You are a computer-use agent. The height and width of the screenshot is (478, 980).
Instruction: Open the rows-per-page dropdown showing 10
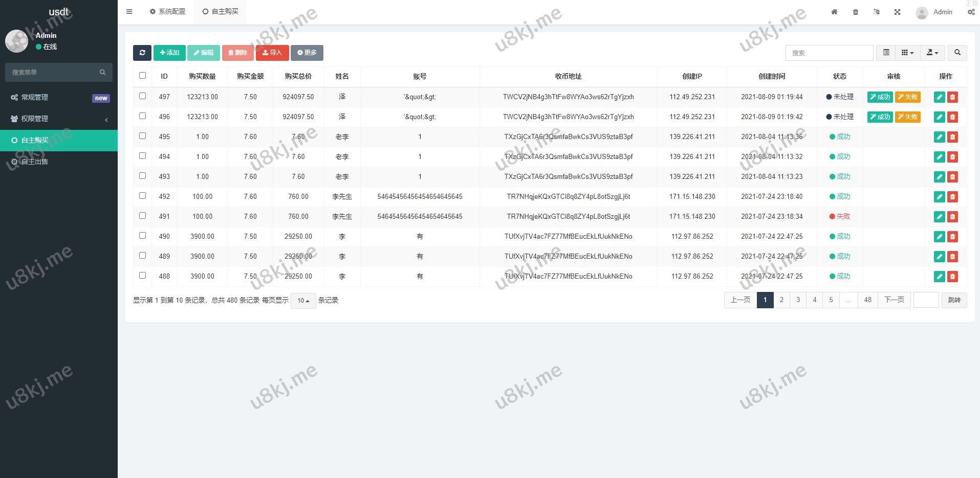click(x=303, y=301)
